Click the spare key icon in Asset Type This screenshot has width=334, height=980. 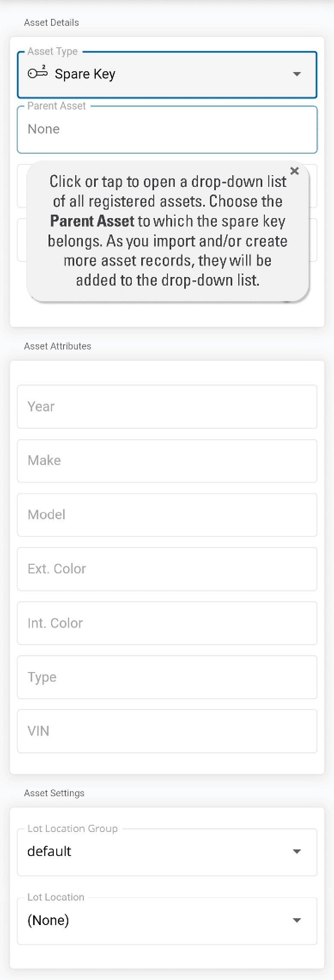tap(38, 73)
